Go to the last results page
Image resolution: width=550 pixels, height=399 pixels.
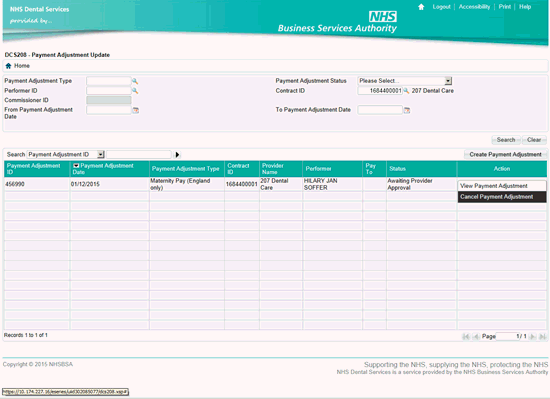[542, 337]
